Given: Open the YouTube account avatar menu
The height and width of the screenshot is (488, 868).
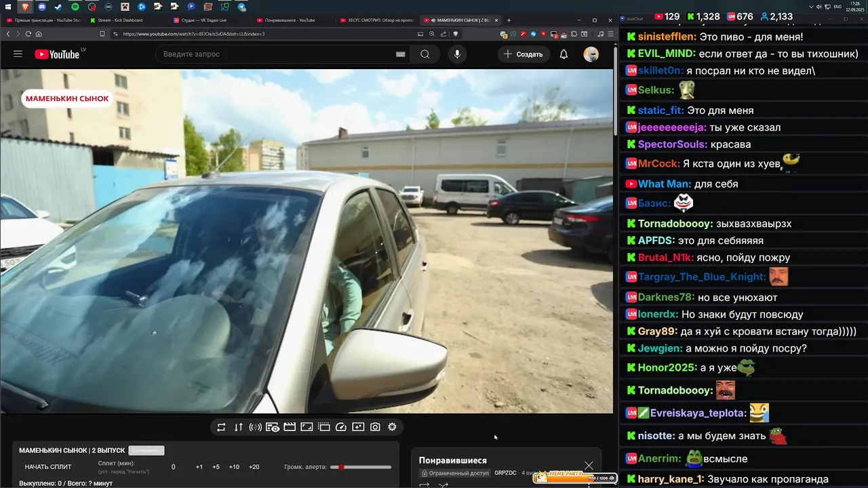Looking at the screenshot, I should click(x=591, y=54).
